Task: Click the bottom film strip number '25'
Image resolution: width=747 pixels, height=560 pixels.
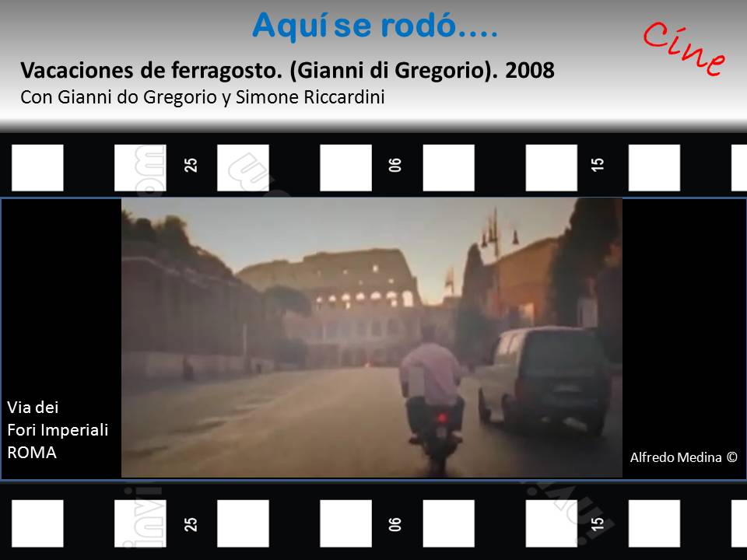Action: (x=191, y=523)
